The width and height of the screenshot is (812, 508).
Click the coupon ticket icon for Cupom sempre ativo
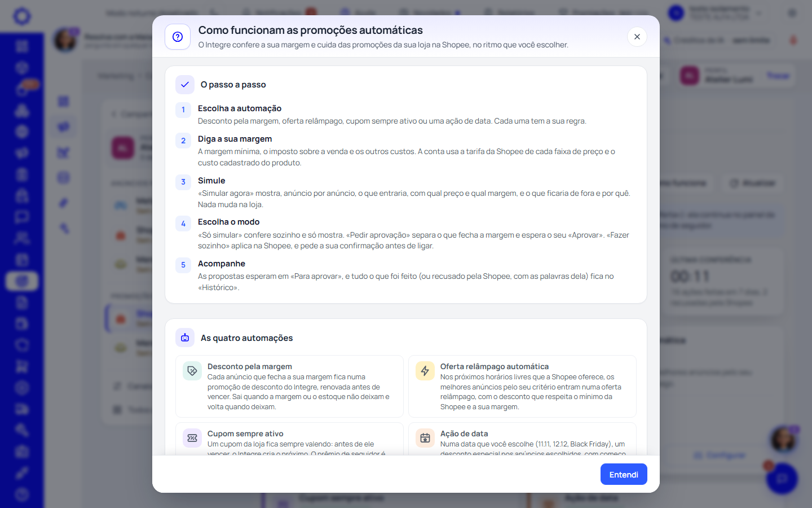pos(192,438)
